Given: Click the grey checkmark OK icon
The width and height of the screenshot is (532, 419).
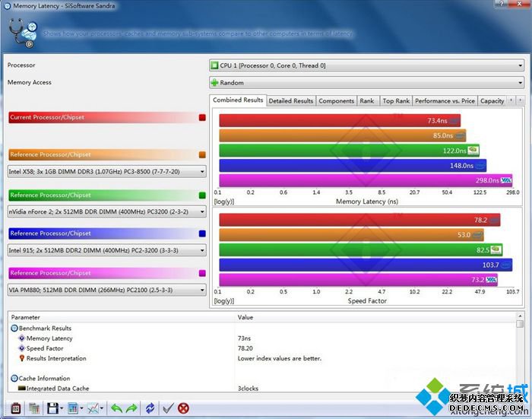Looking at the screenshot, I should point(168,408).
